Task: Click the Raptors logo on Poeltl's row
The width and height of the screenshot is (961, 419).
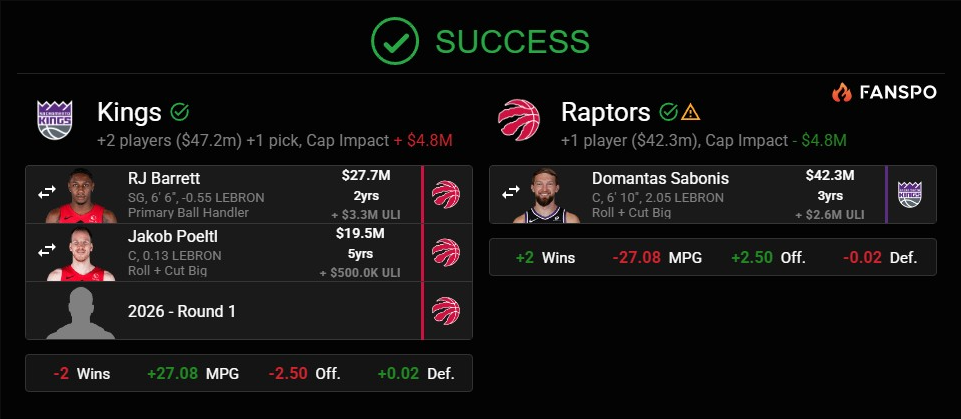Action: point(446,253)
